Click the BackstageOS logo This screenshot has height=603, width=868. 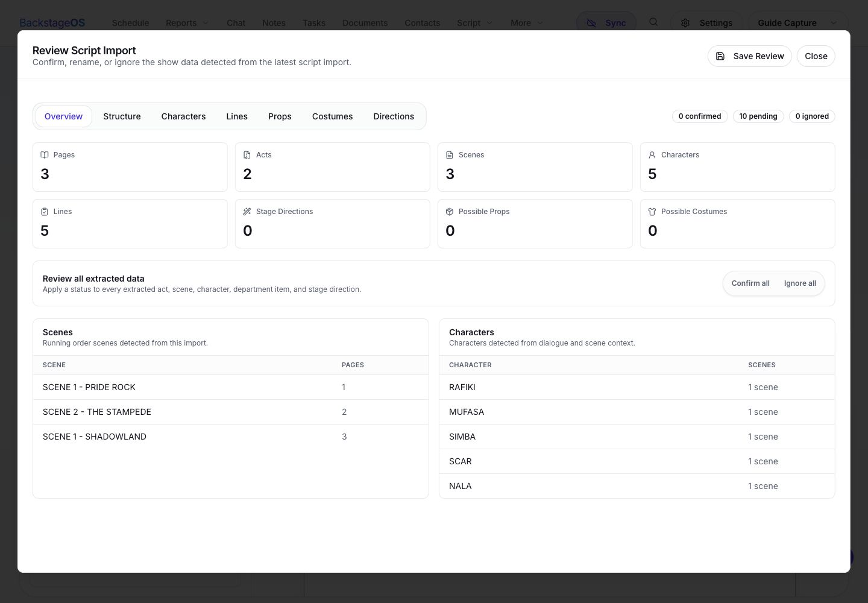[52, 23]
